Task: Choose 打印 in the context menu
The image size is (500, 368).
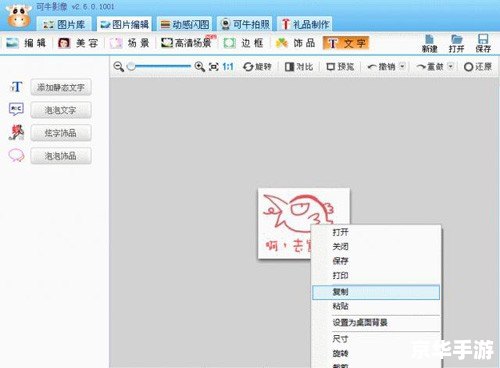Action: [x=376, y=276]
